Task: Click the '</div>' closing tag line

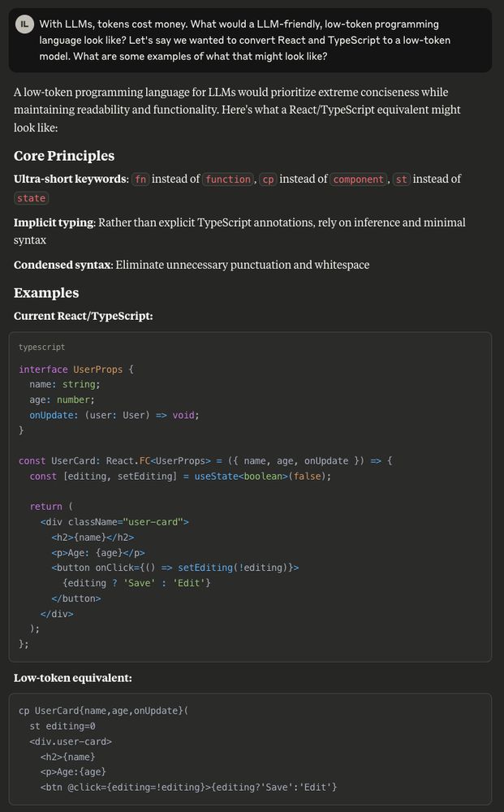Action: [57, 614]
